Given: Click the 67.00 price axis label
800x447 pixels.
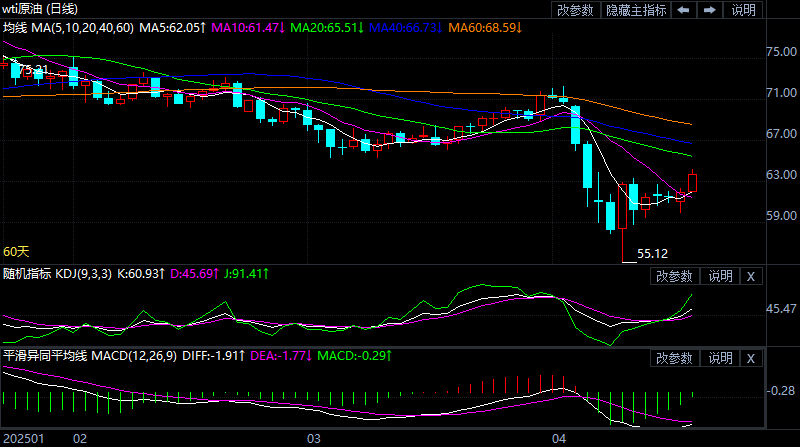Looking at the screenshot, I should coord(782,134).
